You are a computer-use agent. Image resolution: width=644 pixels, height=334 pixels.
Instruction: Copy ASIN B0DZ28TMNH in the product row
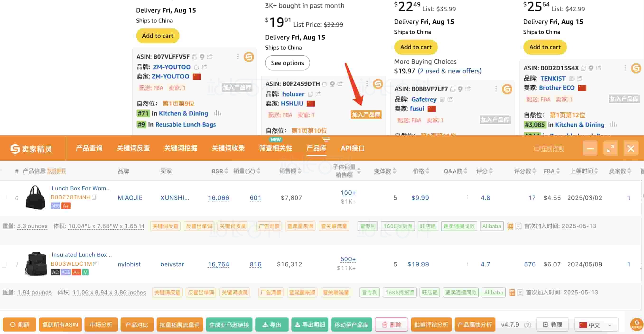[94, 197]
